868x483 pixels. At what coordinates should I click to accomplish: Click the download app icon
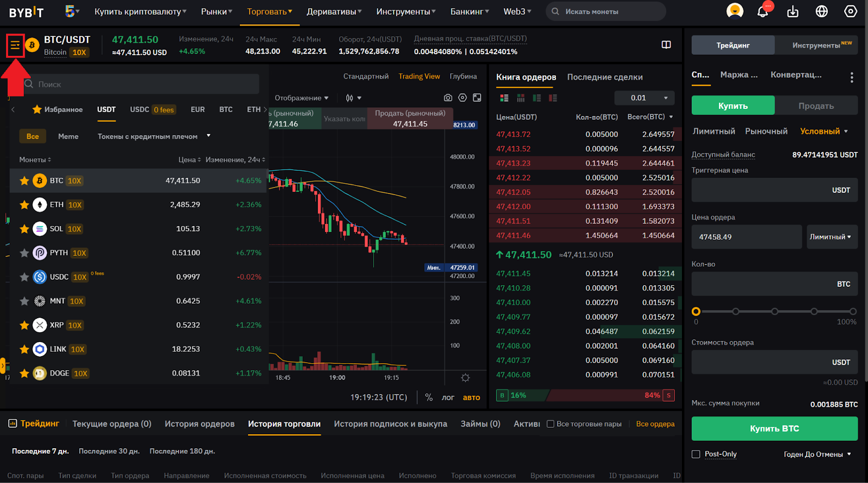click(793, 11)
